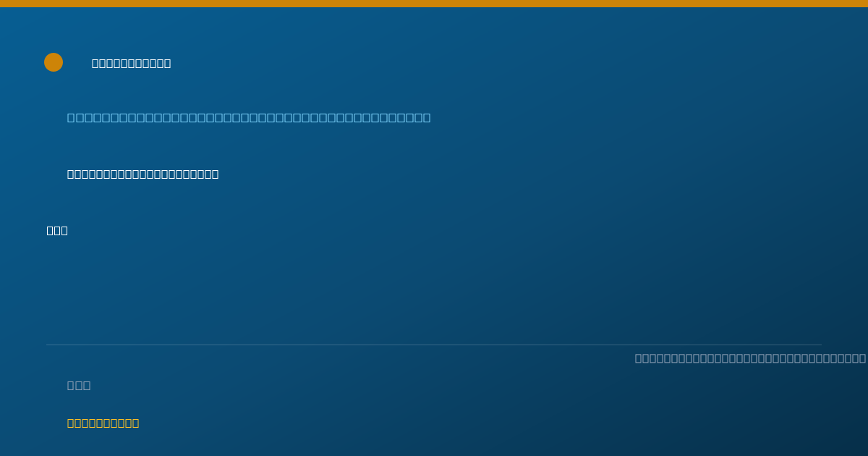Click the orange circle logo icon
This screenshot has width=868, height=456.
(54, 62)
